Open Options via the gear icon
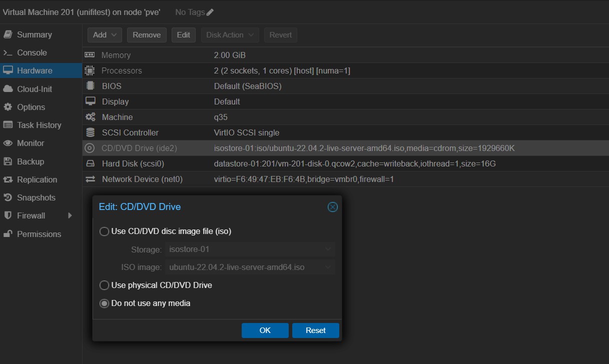Image resolution: width=609 pixels, height=364 pixels. [8, 107]
